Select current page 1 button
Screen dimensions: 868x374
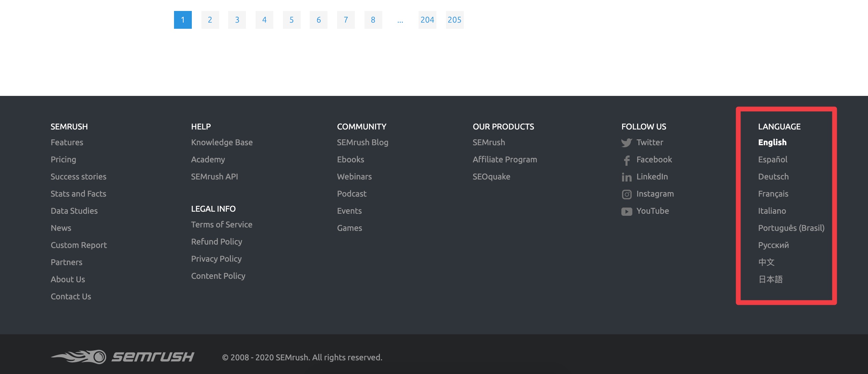point(183,20)
